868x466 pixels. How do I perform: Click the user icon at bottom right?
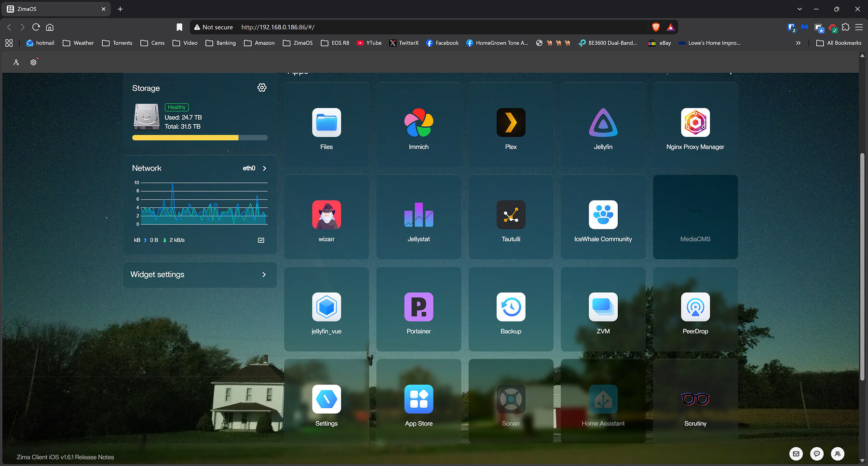point(838,453)
